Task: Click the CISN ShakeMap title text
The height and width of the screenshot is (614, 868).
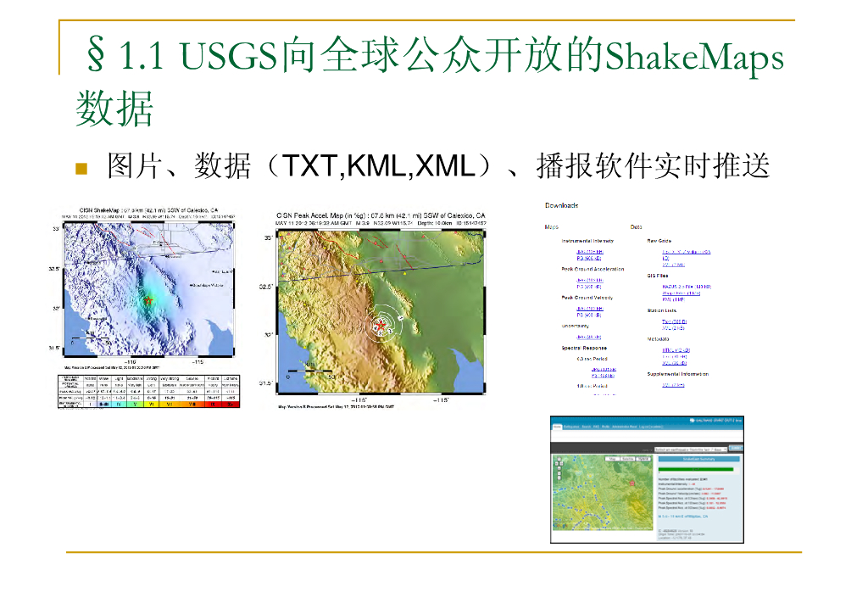Action: pyautogui.click(x=149, y=210)
